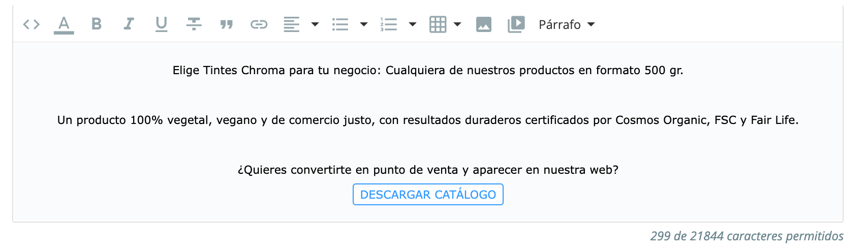Open the text color tool
The width and height of the screenshot is (868, 251).
64,24
